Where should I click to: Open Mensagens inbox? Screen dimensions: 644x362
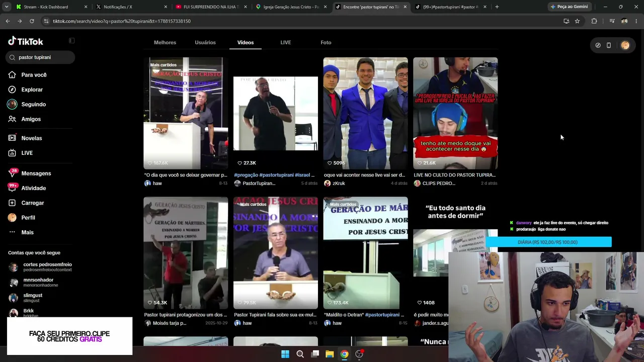pyautogui.click(x=36, y=173)
